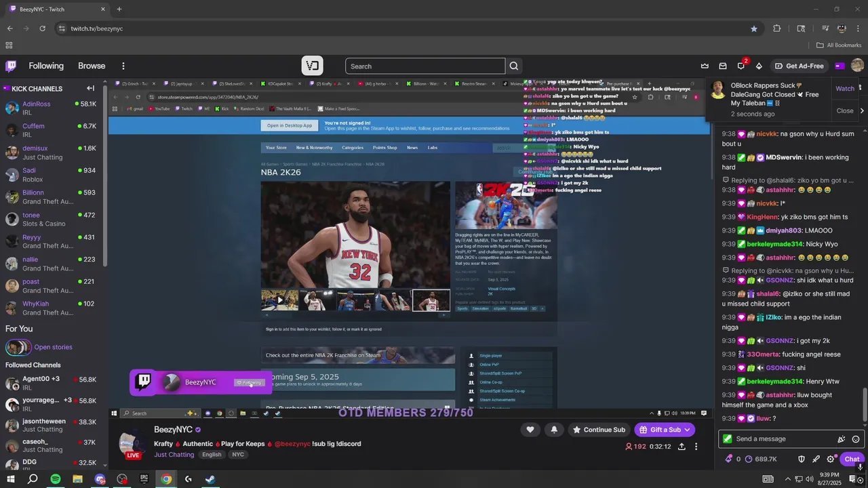868x488 pixels.
Task: Switch to the Browse tab
Action: point(92,66)
